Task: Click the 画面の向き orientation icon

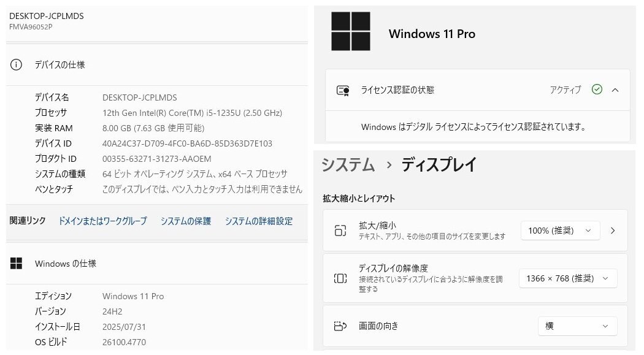Action: tap(340, 326)
